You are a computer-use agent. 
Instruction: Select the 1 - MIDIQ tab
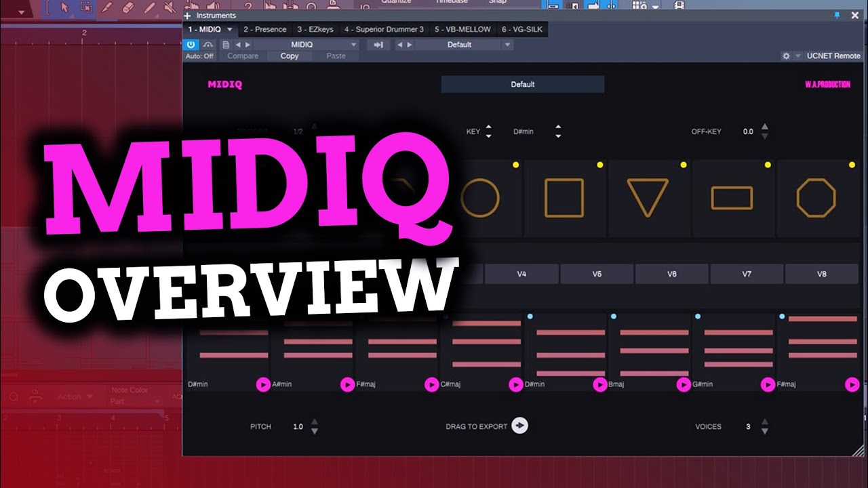click(204, 30)
